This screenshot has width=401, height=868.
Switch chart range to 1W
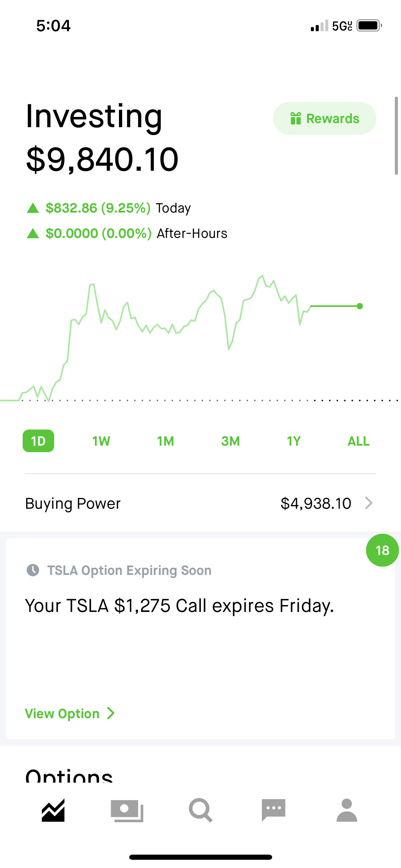click(101, 441)
